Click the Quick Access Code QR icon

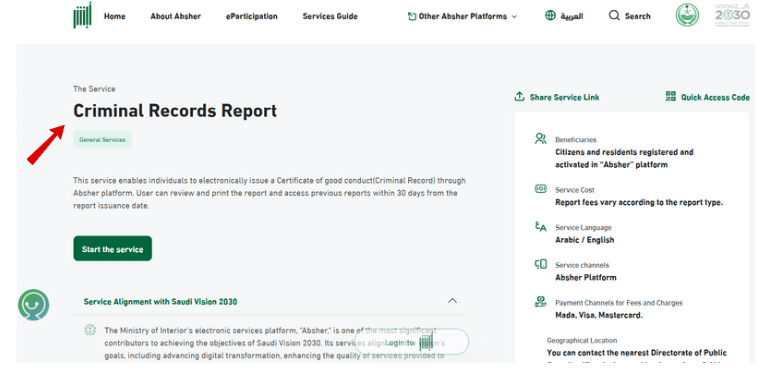[x=671, y=96]
